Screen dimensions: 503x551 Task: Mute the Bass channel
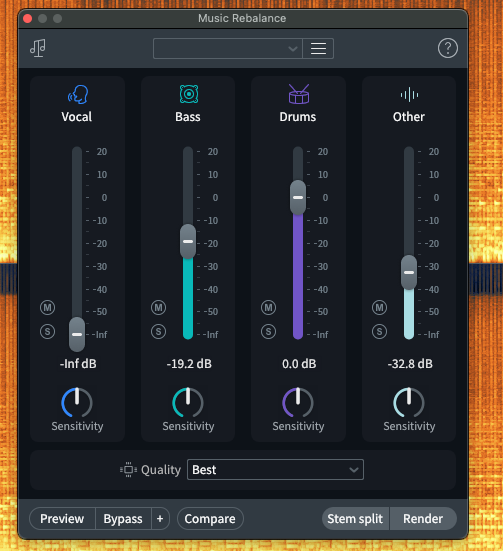[159, 308]
